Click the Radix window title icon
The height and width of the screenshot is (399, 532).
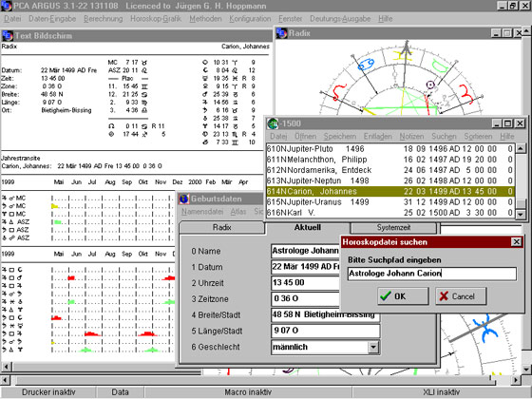[281, 33]
